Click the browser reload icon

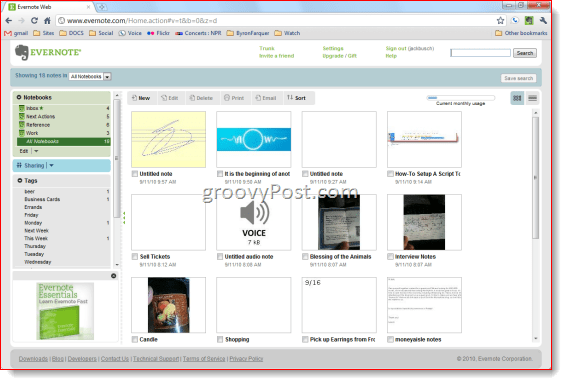click(34, 21)
